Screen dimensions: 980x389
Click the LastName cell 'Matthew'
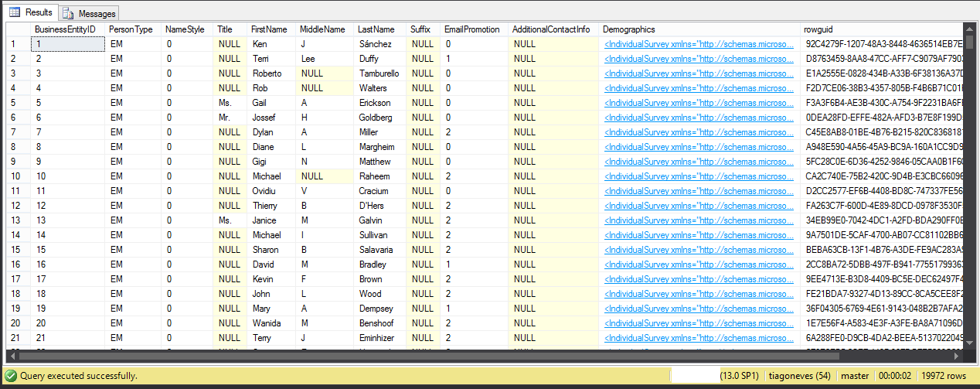[x=380, y=162]
